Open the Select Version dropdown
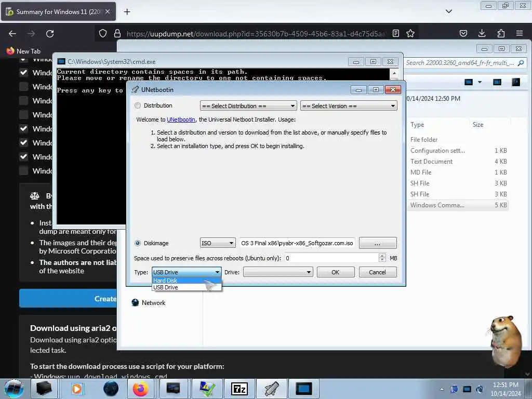Viewport: 532px width, 399px height. [x=349, y=106]
